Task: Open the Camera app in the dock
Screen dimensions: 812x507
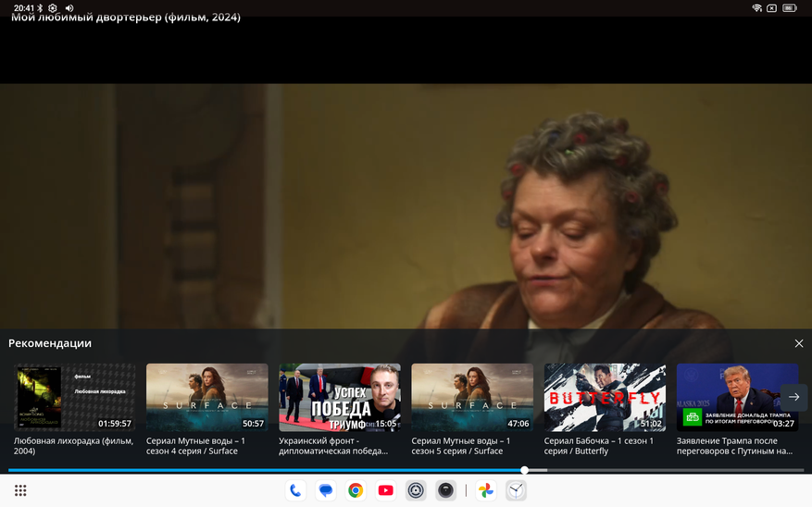Action: 446,490
